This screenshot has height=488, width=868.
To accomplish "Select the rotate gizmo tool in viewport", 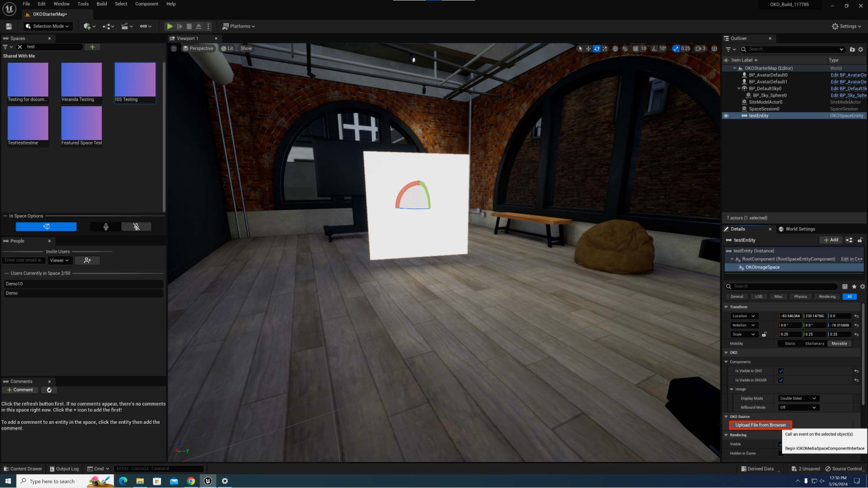I will pyautogui.click(x=597, y=49).
